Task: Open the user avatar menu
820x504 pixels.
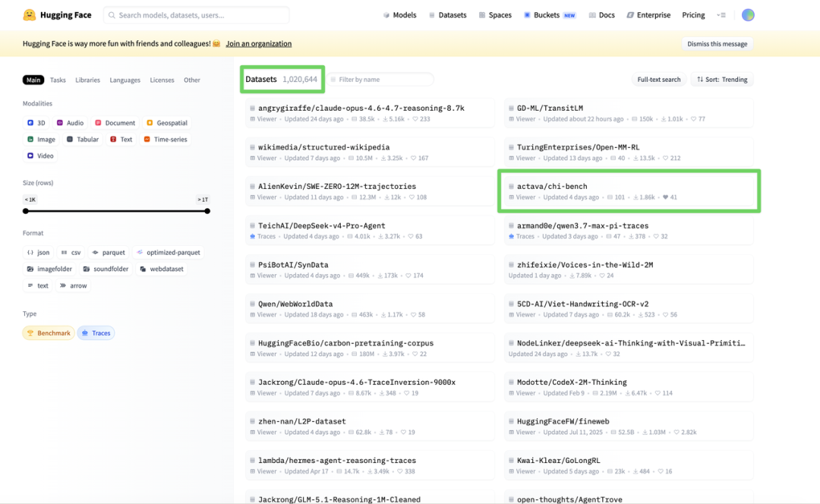Action: tap(748, 15)
